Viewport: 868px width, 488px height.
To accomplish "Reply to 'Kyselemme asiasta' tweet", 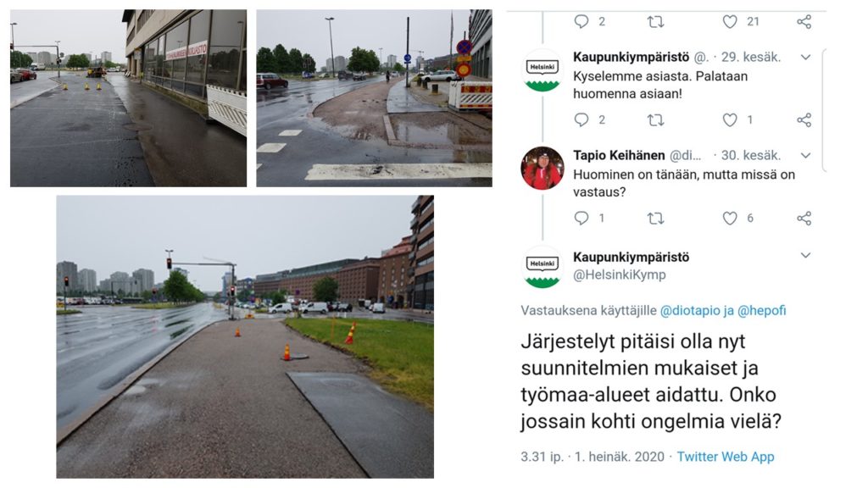I will point(581,119).
